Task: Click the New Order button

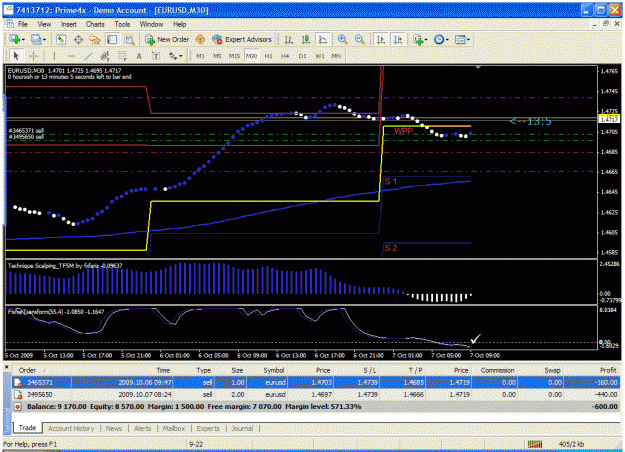Action: point(167,39)
